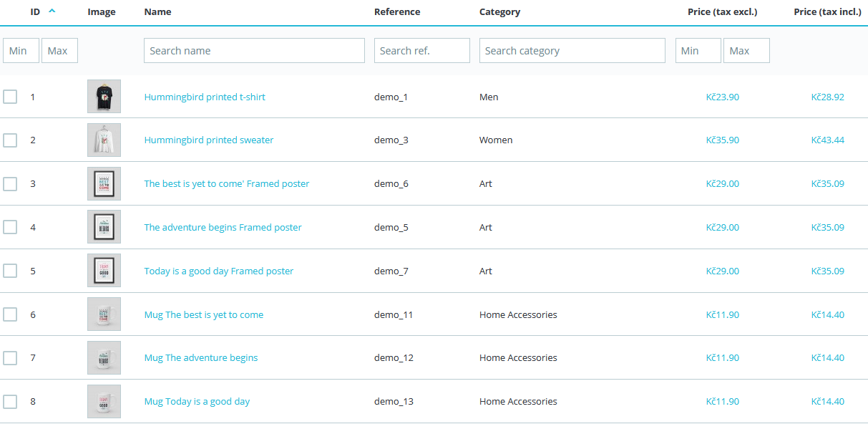The image size is (868, 424).
Task: Click Home Accessories in demo_12 row
Action: [x=518, y=357]
